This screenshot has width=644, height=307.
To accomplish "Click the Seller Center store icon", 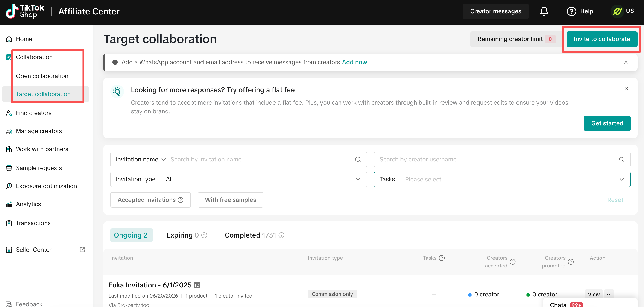I will (x=9, y=250).
